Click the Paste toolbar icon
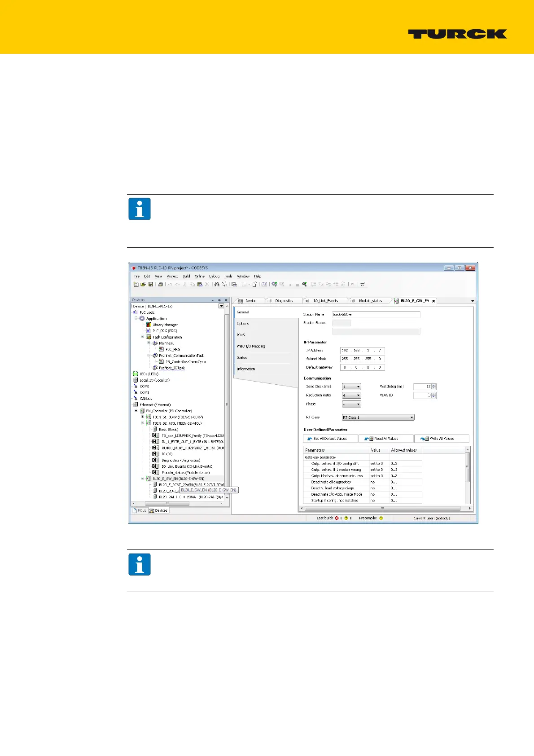This screenshot has width=534, height=756. click(x=200, y=284)
